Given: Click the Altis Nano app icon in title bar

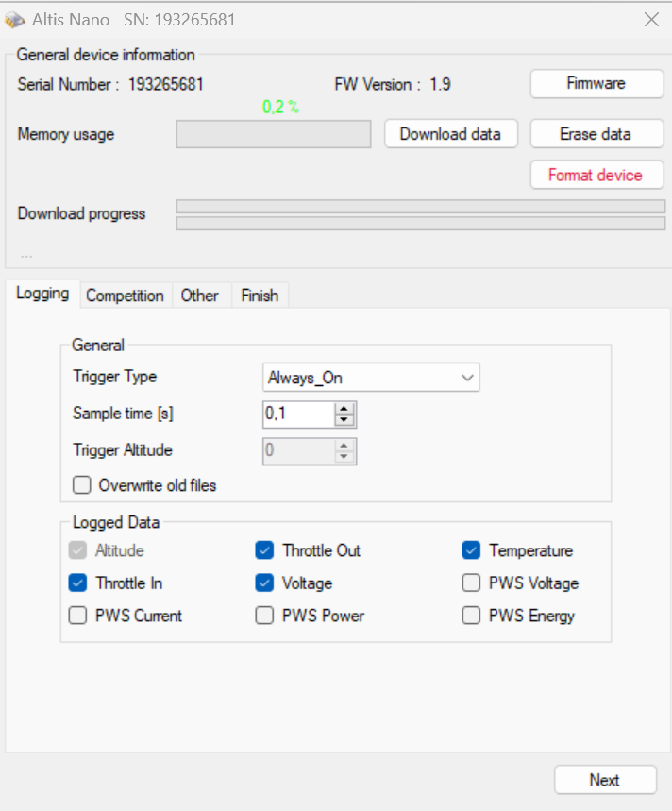Looking at the screenshot, I should tap(14, 20).
